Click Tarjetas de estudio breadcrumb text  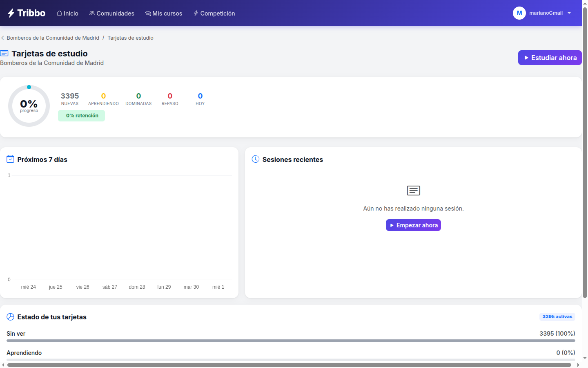coord(130,38)
